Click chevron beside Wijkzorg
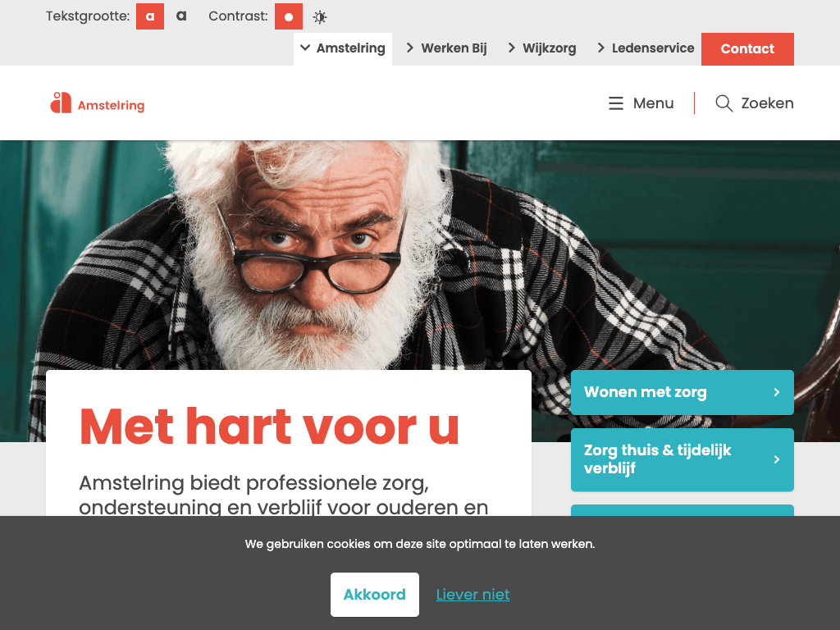Viewport: 840px width, 630px height. (511, 48)
